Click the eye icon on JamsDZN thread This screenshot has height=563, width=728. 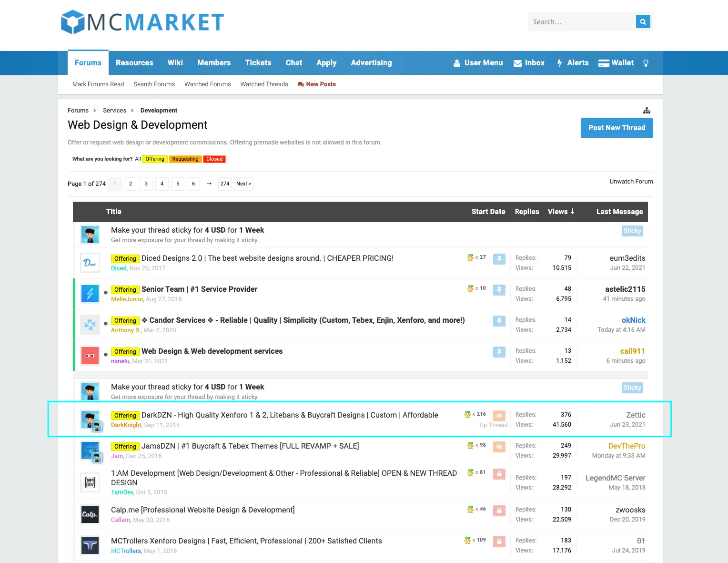tap(499, 447)
